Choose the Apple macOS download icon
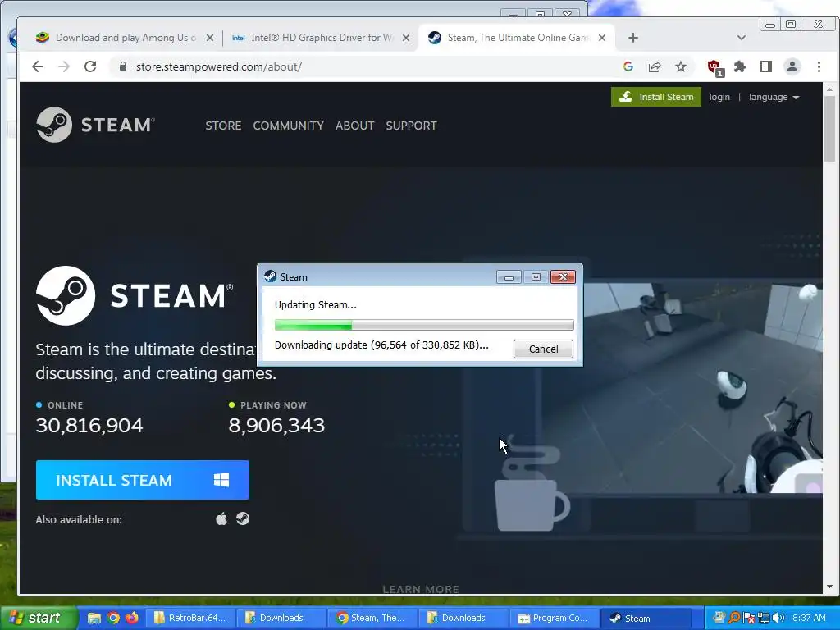The image size is (840, 630). click(221, 518)
